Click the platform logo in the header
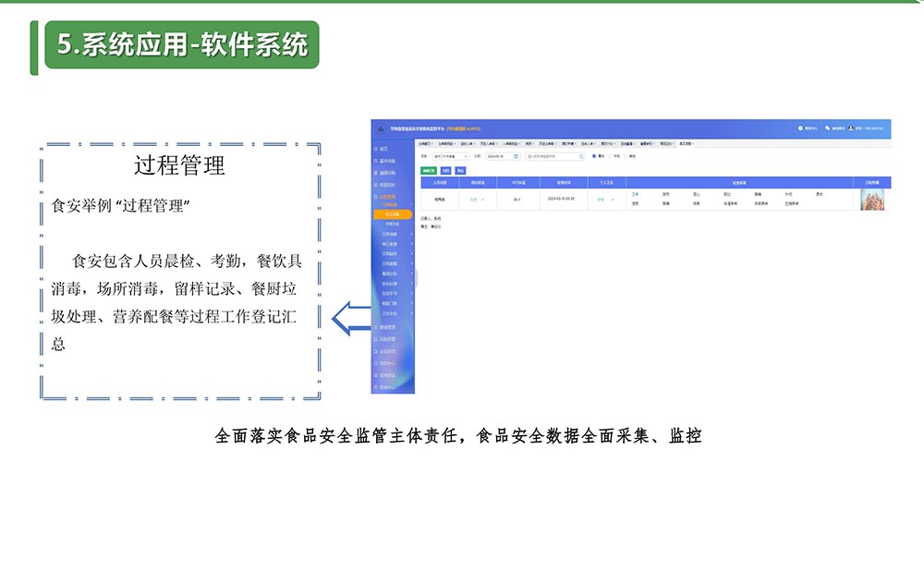This screenshot has width=924, height=572. coord(380,128)
